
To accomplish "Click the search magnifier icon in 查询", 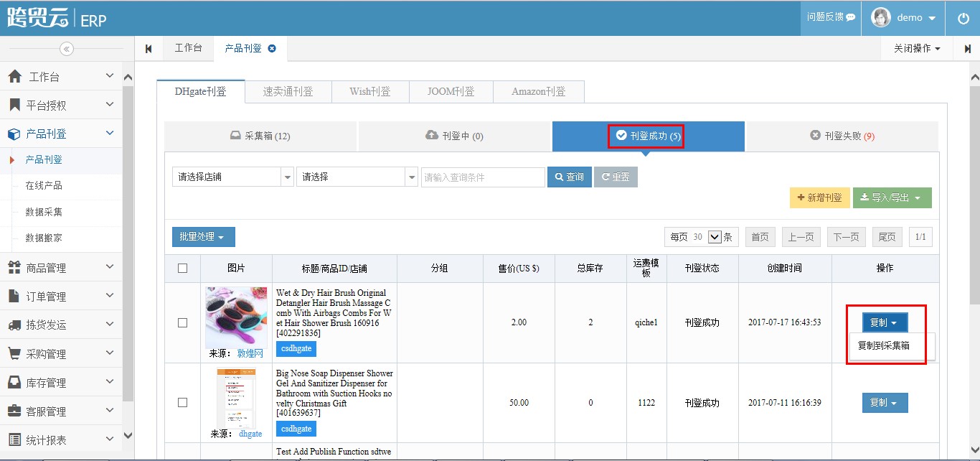I will click(560, 177).
